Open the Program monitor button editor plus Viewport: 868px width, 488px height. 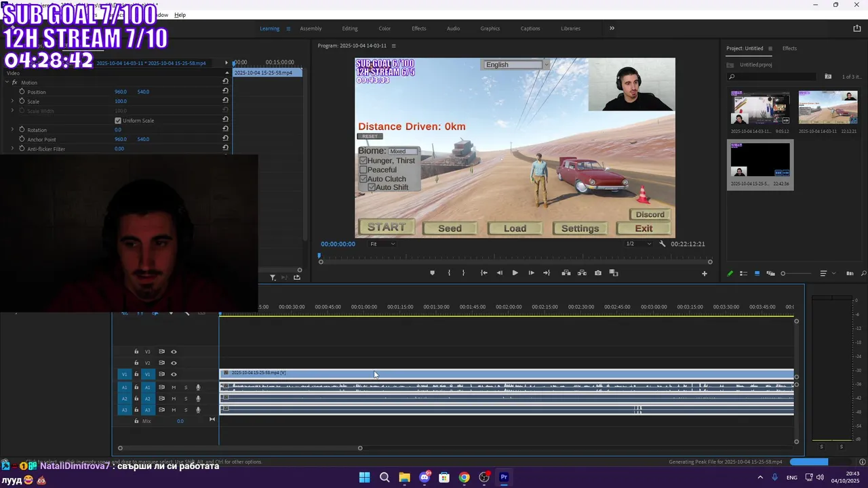pyautogui.click(x=704, y=274)
